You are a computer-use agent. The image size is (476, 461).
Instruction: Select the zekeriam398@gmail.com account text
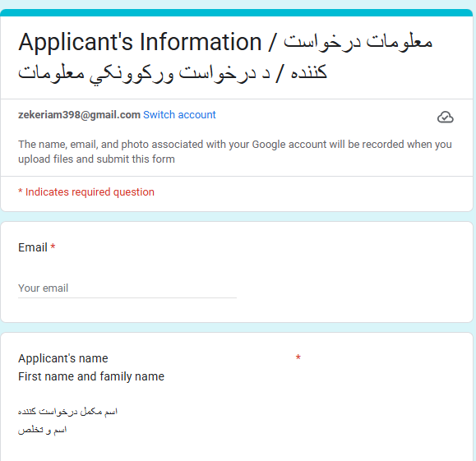tap(79, 115)
